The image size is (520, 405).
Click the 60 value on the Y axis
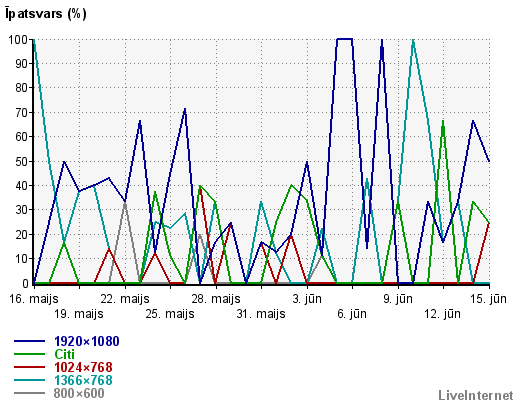[21, 137]
